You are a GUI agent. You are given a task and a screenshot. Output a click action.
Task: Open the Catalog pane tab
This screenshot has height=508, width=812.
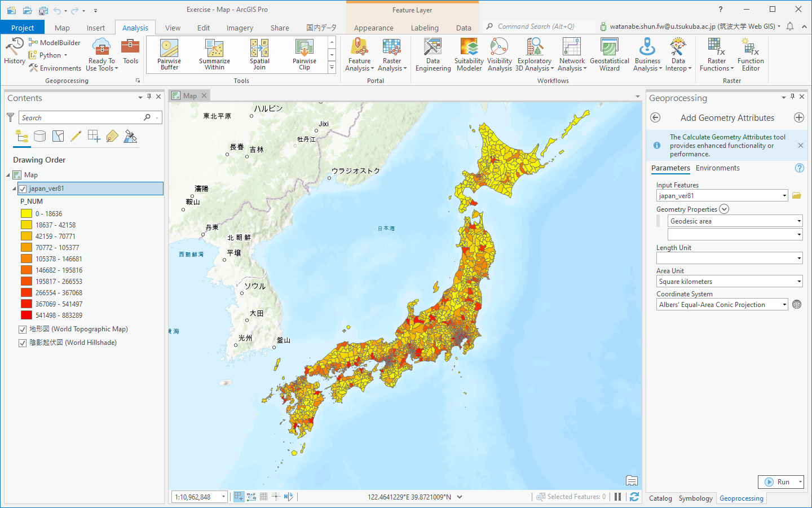point(660,498)
